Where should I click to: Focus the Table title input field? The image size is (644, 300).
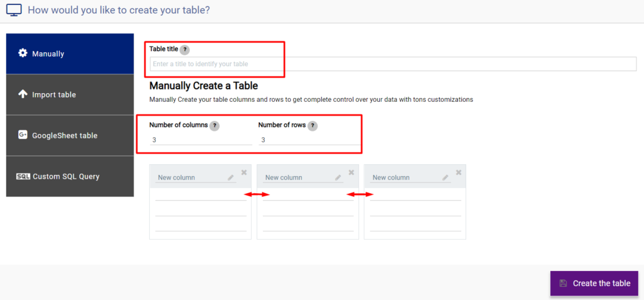(393, 64)
